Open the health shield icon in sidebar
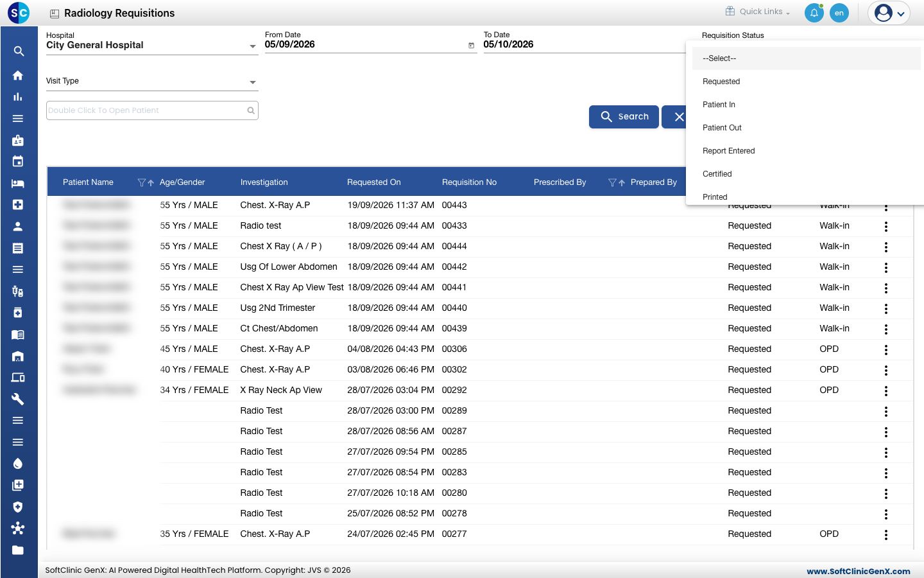The width and height of the screenshot is (924, 578). 18,507
